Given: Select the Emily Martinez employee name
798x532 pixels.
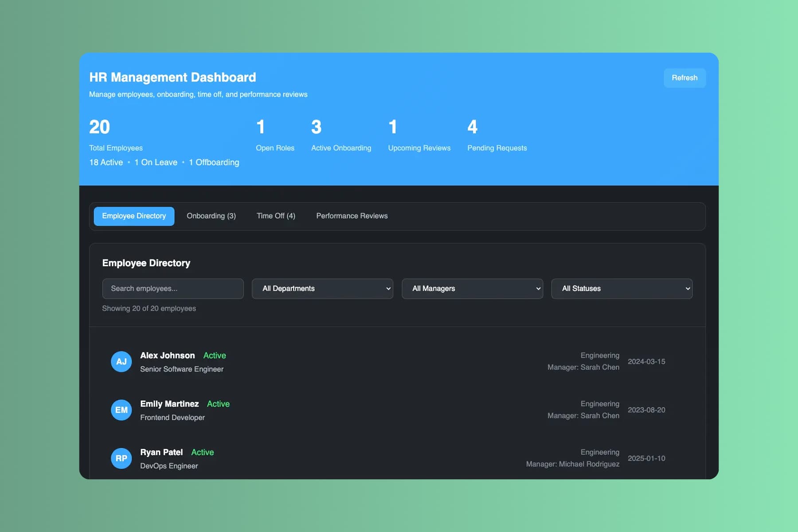Looking at the screenshot, I should [169, 404].
